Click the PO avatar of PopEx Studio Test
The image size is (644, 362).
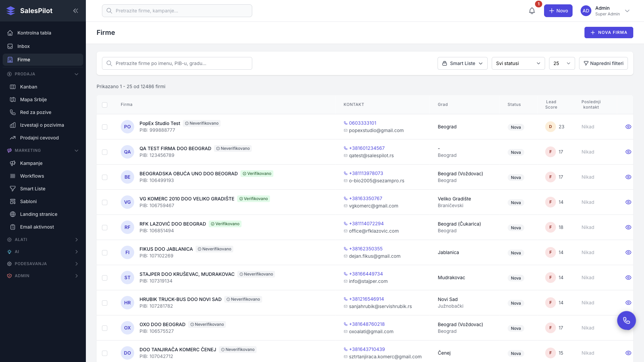coord(127,127)
